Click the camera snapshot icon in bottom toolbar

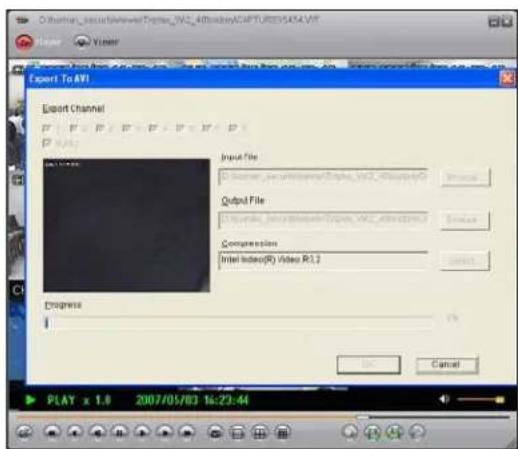point(216,432)
